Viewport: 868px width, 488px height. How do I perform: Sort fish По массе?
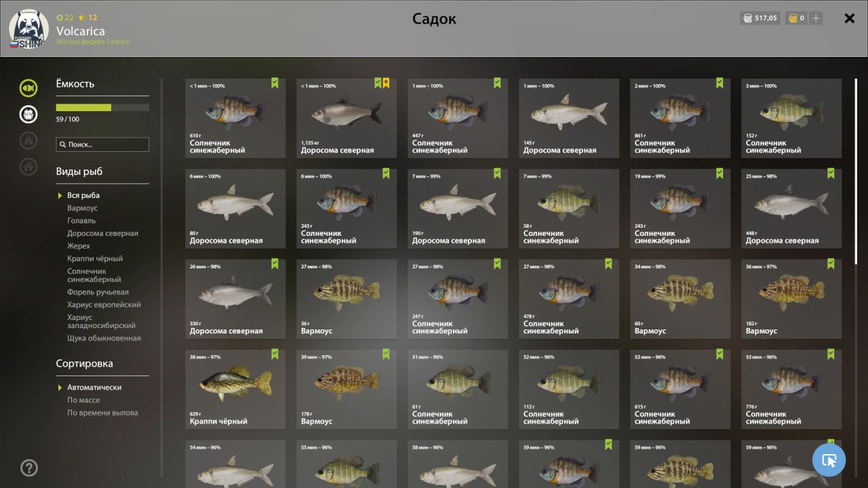[x=83, y=400]
